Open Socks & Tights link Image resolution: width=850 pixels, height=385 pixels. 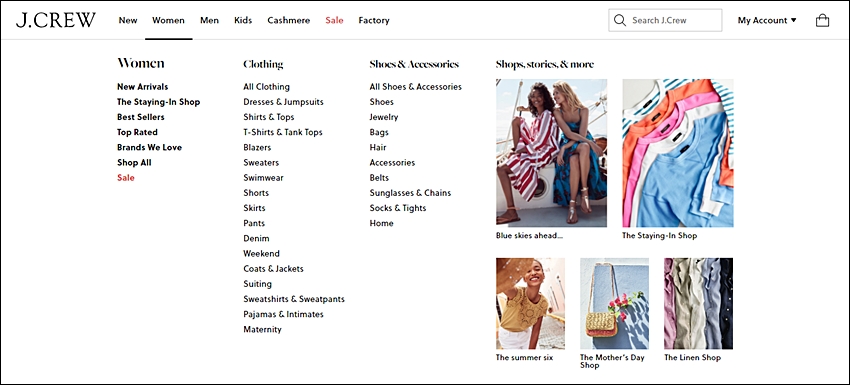tap(398, 208)
